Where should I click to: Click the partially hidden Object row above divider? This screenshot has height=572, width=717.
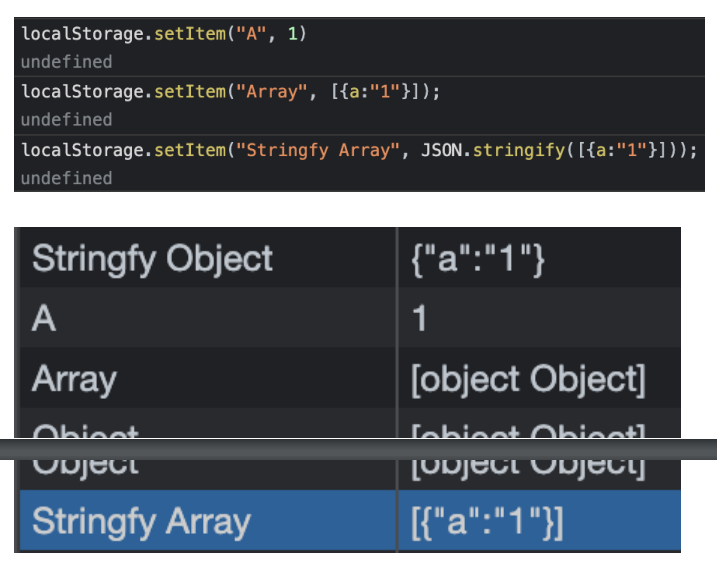pyautogui.click(x=350, y=423)
